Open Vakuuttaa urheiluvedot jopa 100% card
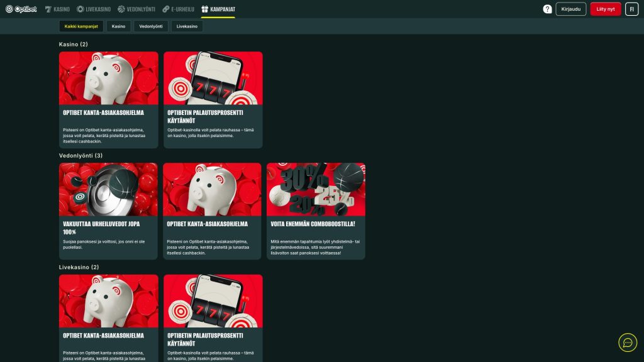 (108, 211)
